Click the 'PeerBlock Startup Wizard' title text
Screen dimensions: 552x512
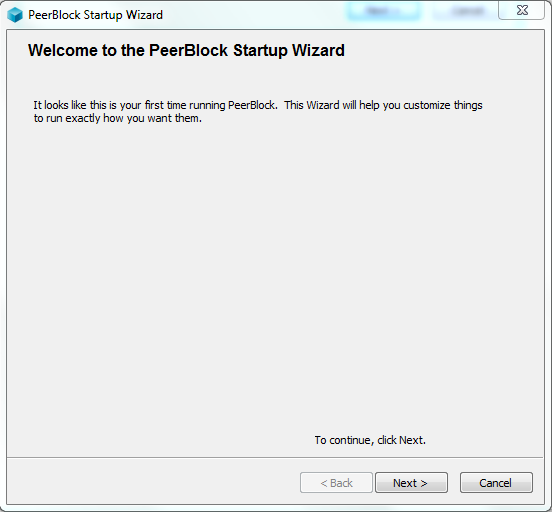[95, 15]
